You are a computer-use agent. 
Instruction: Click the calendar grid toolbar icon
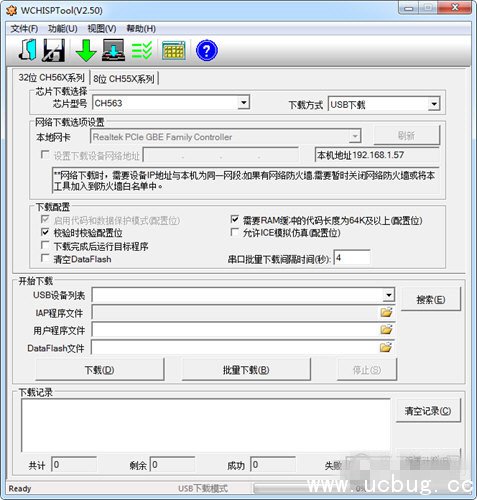point(174,50)
